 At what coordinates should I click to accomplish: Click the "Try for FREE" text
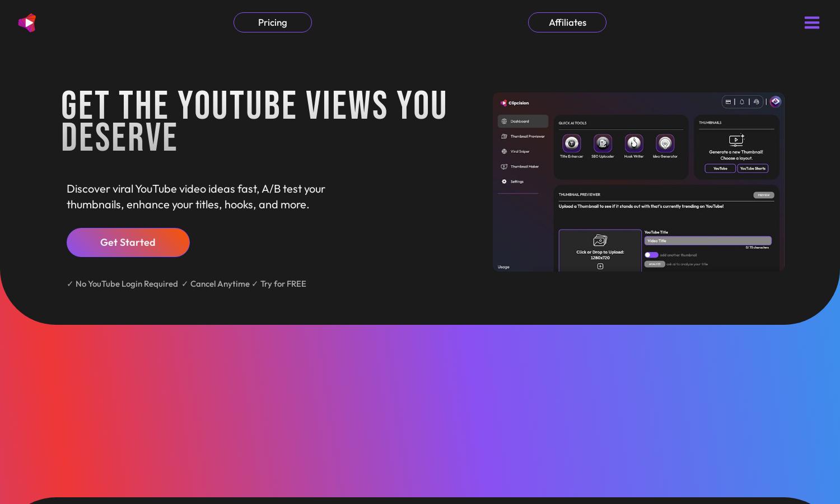coord(283,284)
